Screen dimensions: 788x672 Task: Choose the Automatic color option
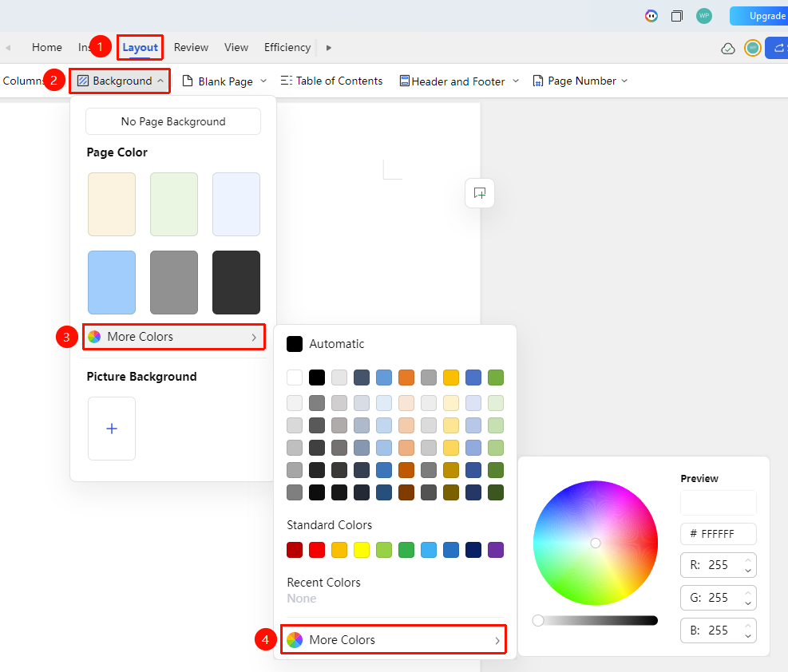[326, 344]
